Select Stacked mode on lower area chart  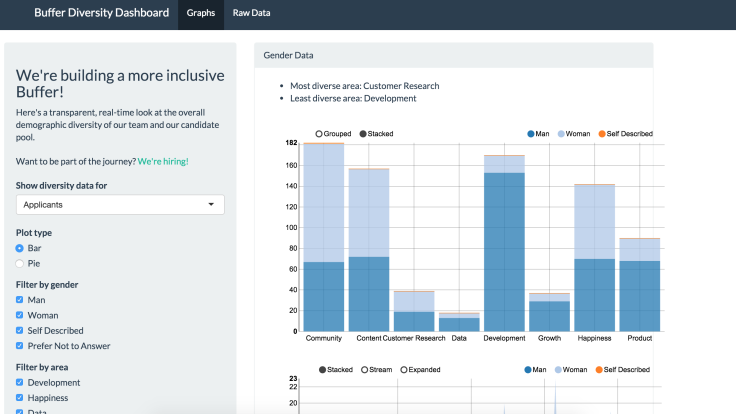pyautogui.click(x=336, y=370)
